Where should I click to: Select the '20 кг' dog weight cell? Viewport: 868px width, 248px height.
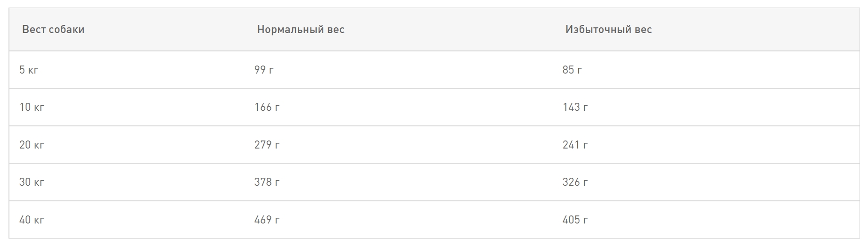(32, 145)
